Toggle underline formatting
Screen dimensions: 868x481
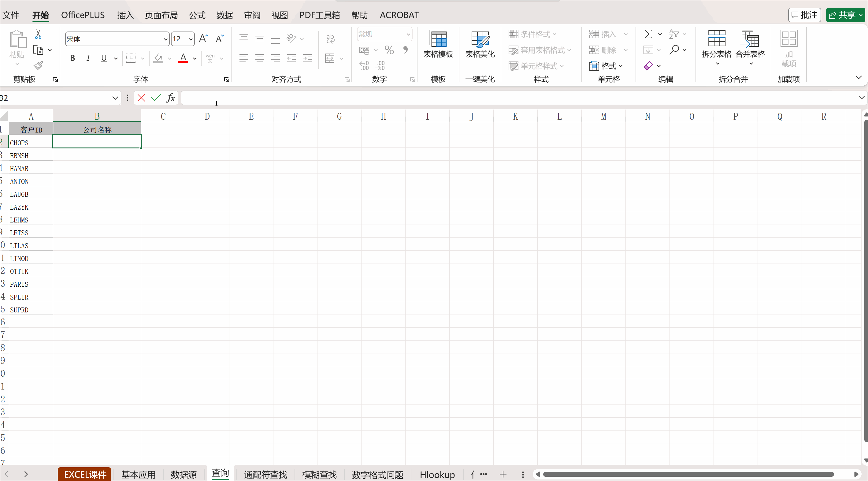[104, 58]
